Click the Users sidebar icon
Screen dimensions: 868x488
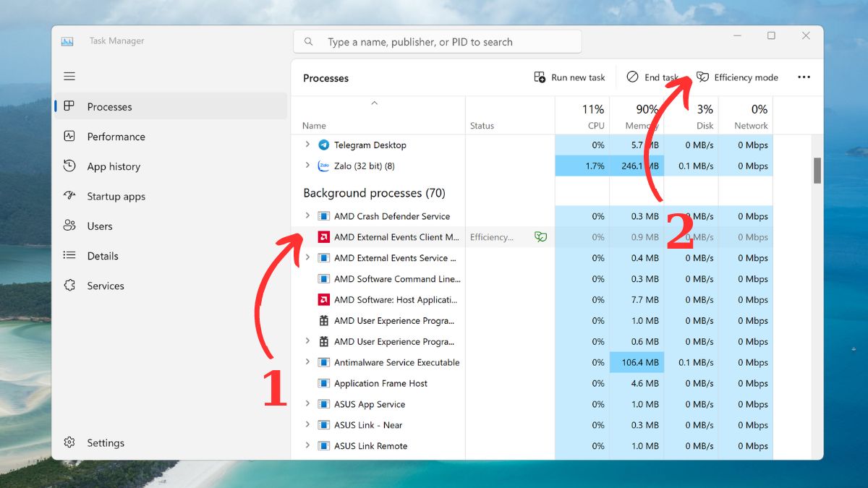point(69,226)
